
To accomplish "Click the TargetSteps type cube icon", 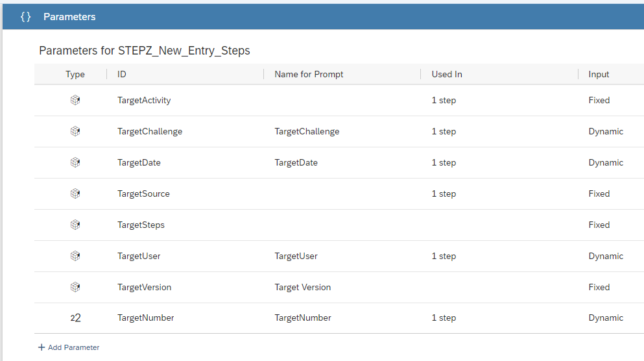I will tap(75, 225).
